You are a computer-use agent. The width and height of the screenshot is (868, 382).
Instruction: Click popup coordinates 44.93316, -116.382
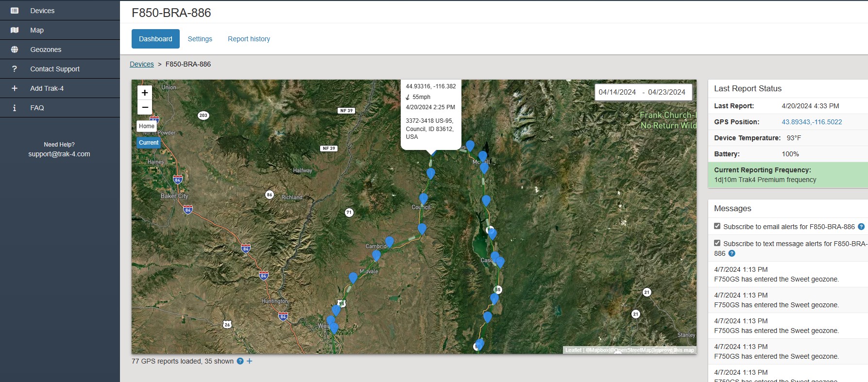(431, 86)
